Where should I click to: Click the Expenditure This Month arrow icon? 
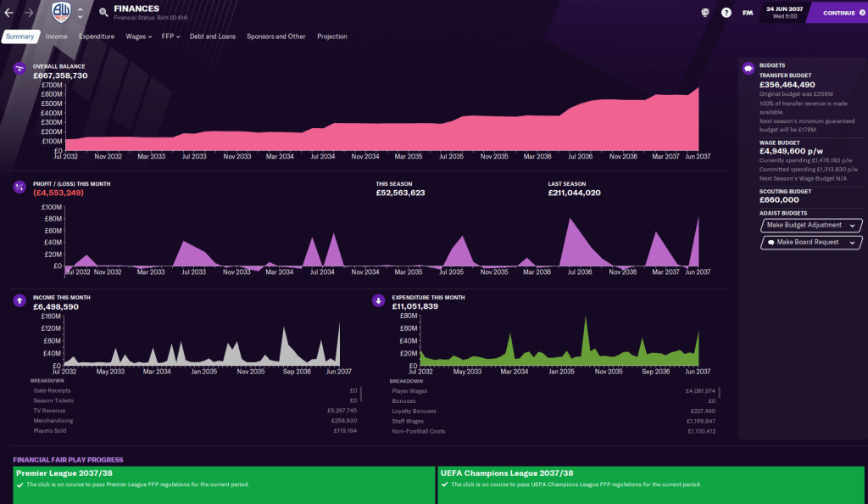coord(379,300)
